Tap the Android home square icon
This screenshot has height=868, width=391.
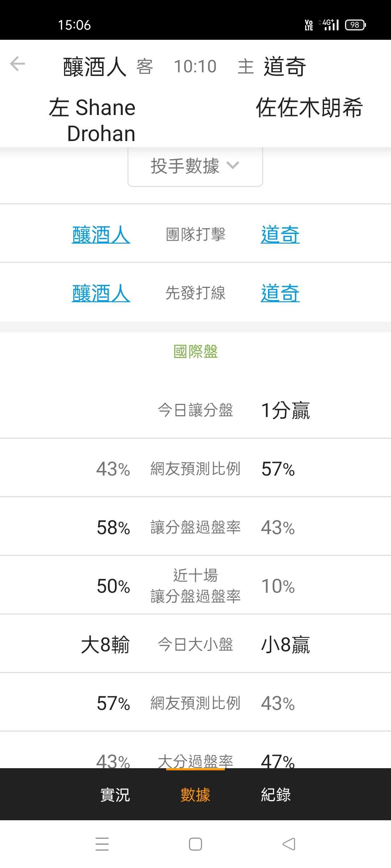[195, 844]
